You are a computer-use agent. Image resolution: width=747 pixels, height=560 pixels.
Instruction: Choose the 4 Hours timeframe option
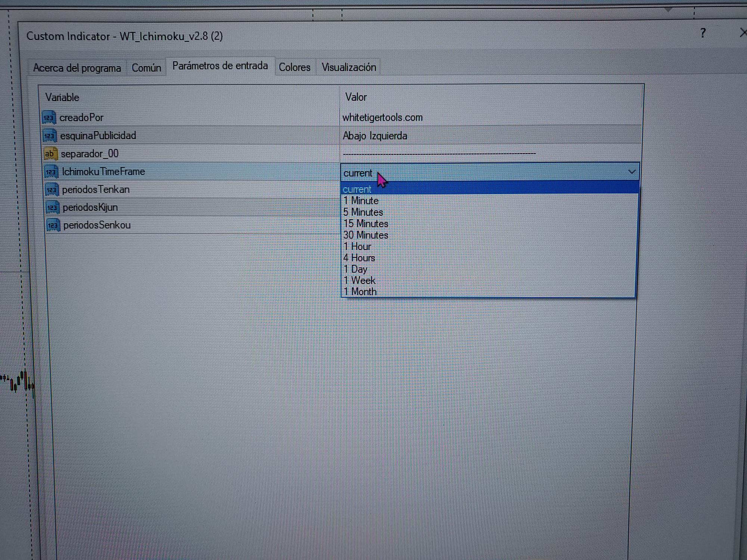tap(359, 258)
